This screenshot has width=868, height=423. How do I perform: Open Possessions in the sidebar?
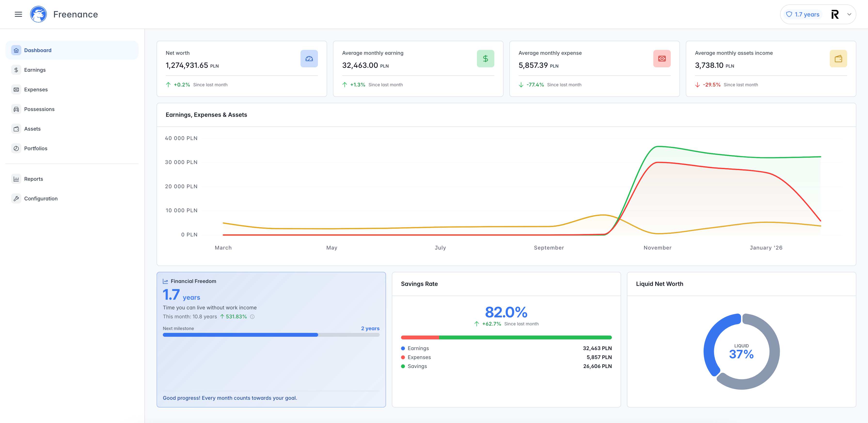pos(39,109)
